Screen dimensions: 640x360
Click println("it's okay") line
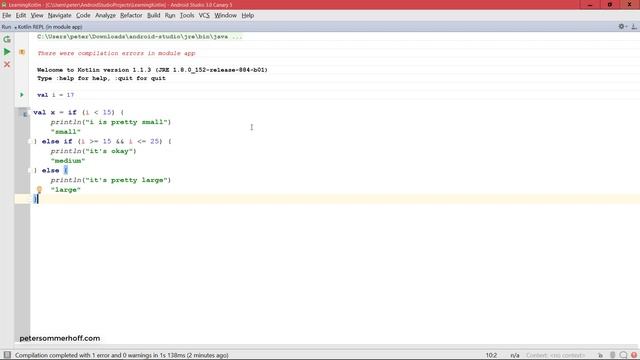(x=93, y=151)
